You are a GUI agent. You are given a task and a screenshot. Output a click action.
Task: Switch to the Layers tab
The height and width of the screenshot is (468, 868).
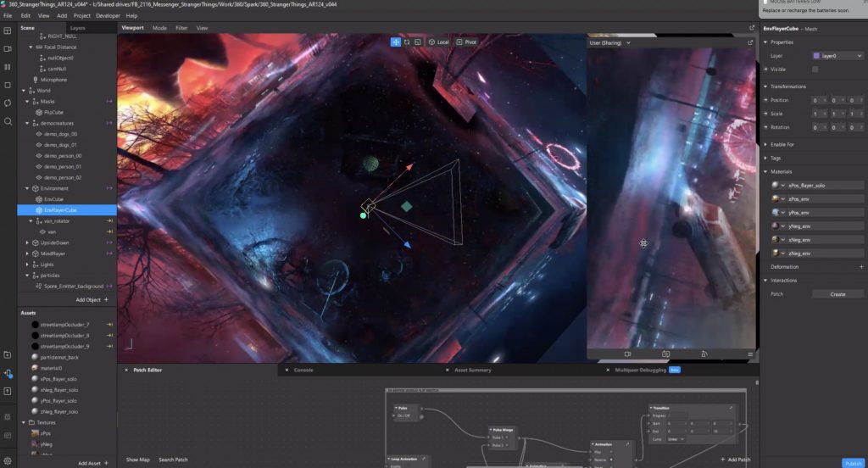(77, 28)
